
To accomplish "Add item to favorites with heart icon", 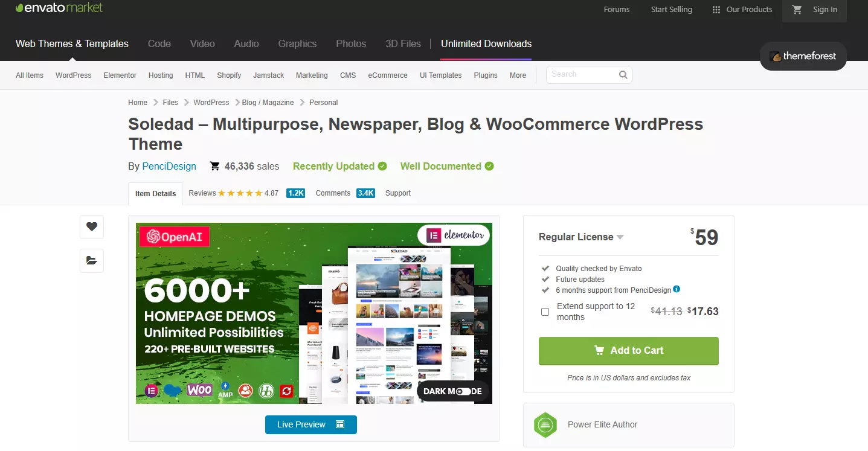I will pos(92,227).
